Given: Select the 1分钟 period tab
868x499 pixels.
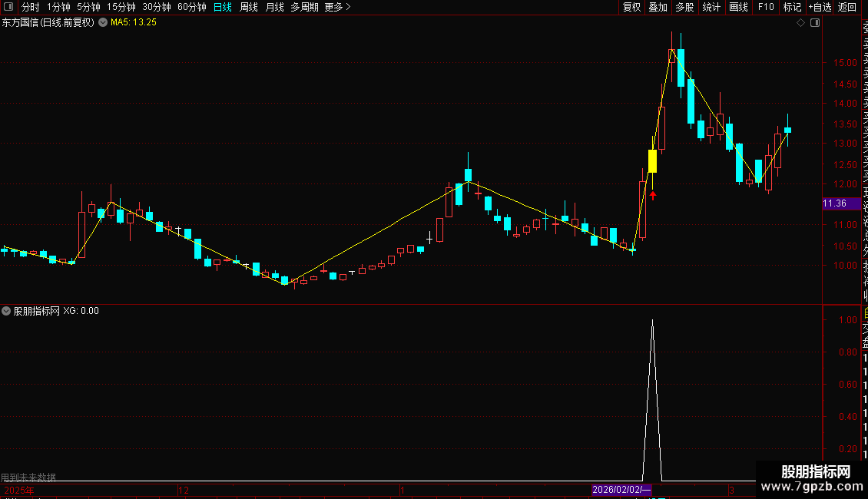Looking at the screenshot, I should [x=58, y=7].
